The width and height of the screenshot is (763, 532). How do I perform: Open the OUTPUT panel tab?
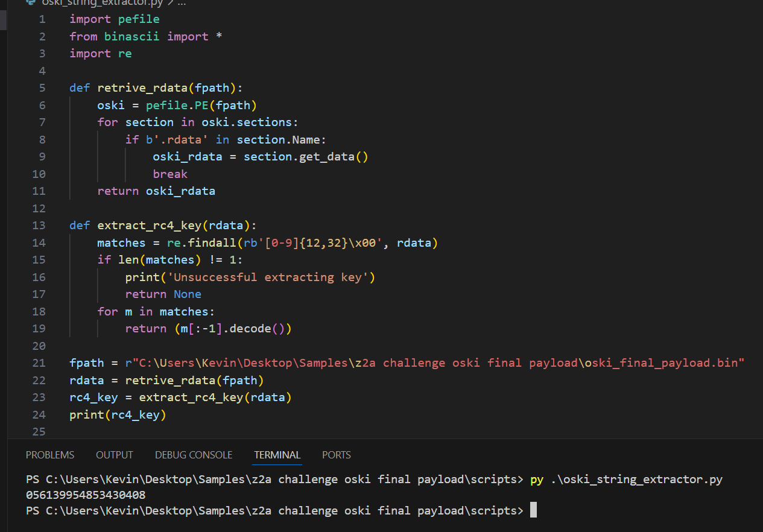(x=115, y=455)
